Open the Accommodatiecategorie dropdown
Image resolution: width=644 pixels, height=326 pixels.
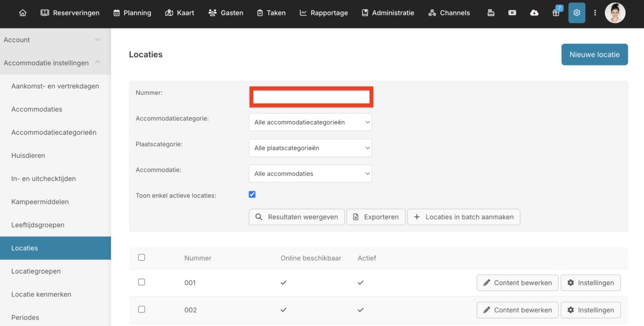[x=310, y=122]
